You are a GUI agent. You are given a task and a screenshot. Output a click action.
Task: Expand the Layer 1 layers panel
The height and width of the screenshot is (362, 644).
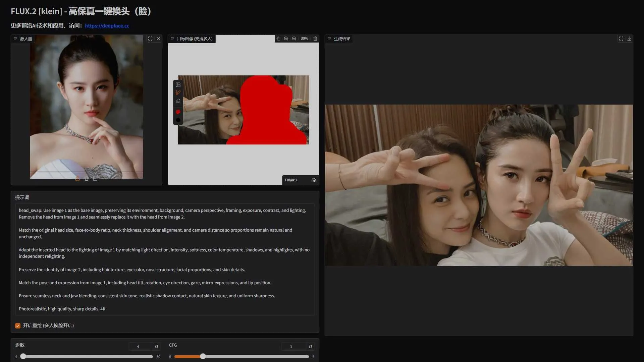314,180
